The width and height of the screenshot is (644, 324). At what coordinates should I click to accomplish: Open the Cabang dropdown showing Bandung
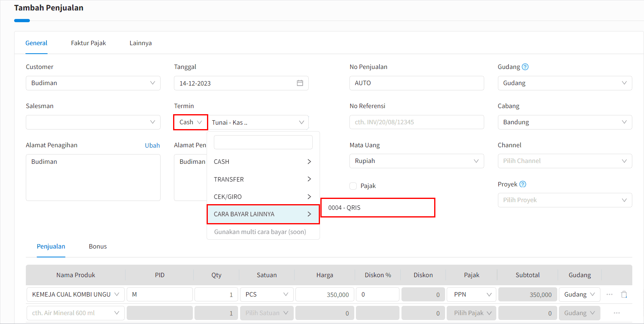[565, 122]
